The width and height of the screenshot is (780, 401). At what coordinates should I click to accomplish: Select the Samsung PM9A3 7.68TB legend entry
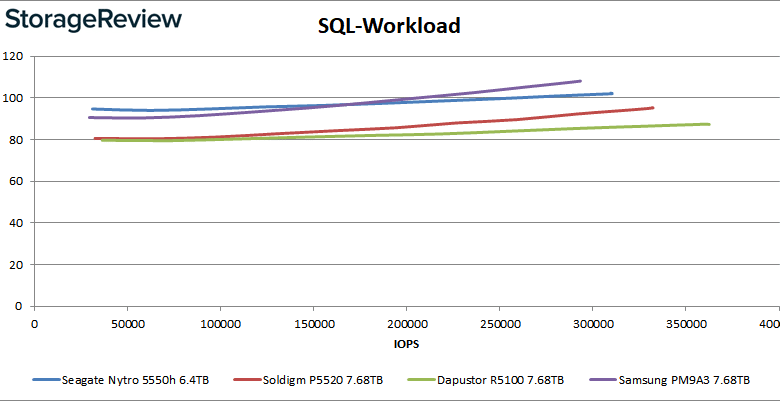[x=669, y=381]
